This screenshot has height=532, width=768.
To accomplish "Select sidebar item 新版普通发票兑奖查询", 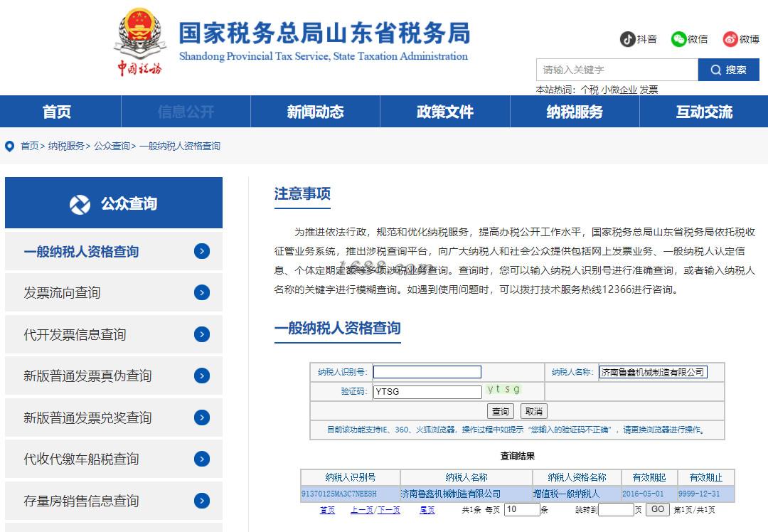I will coord(114,417).
